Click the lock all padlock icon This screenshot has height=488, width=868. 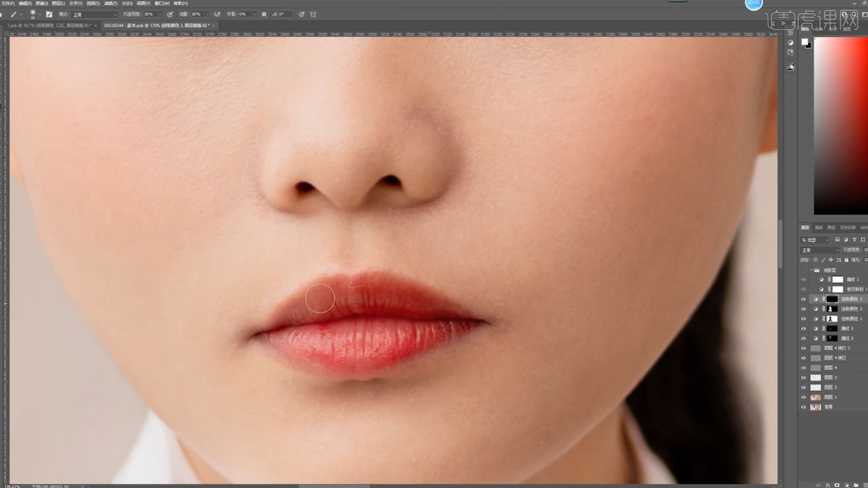pyautogui.click(x=846, y=260)
